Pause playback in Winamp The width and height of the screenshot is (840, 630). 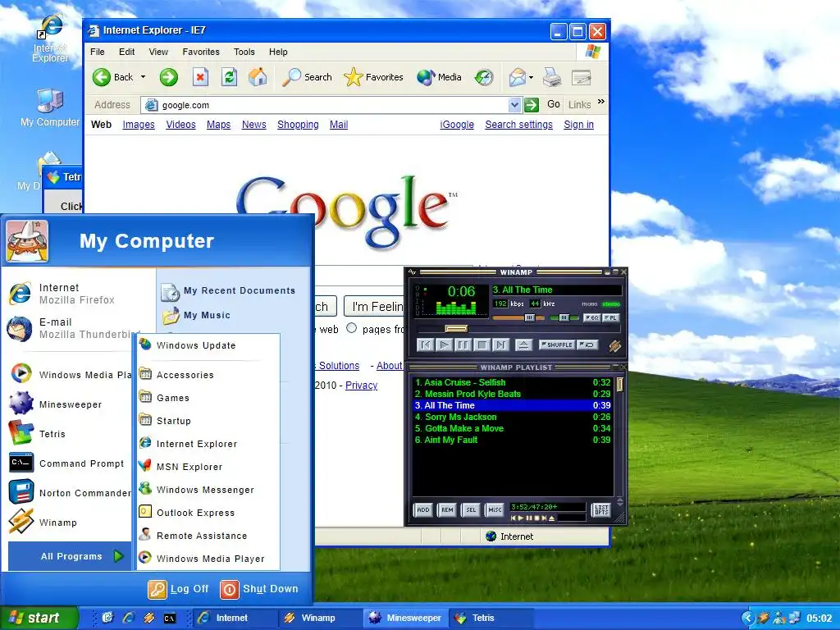click(x=463, y=345)
